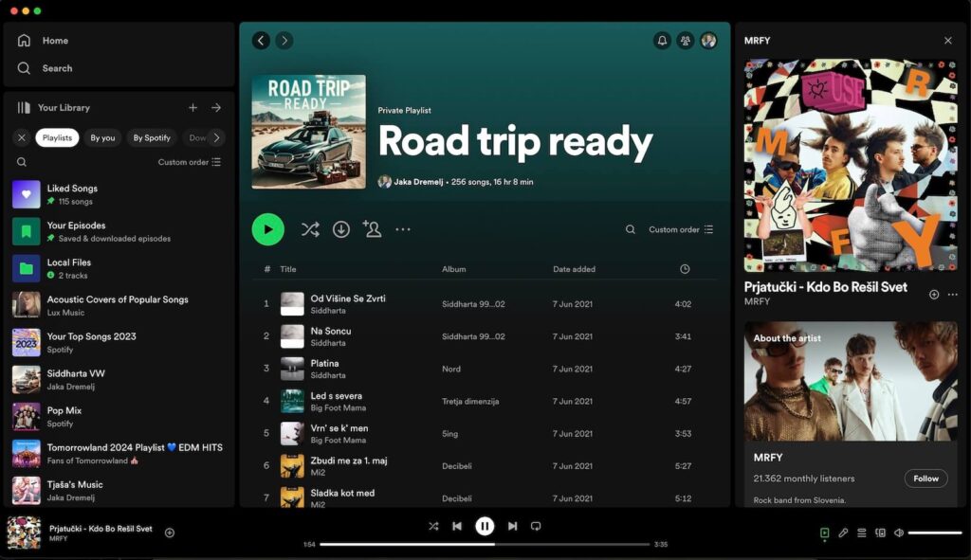Download the Road trip ready playlist
Image resolution: width=971 pixels, height=560 pixels.
click(341, 229)
